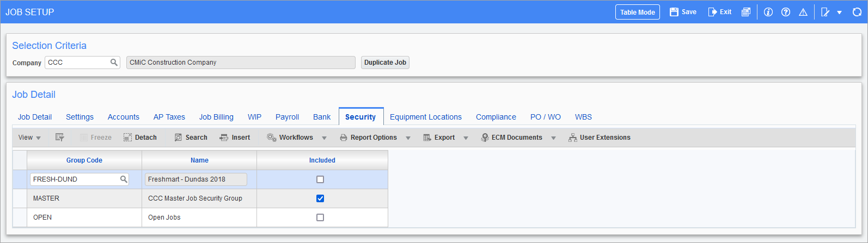Click the query-by-example filter icon
The width and height of the screenshot is (868, 243).
coord(60,138)
